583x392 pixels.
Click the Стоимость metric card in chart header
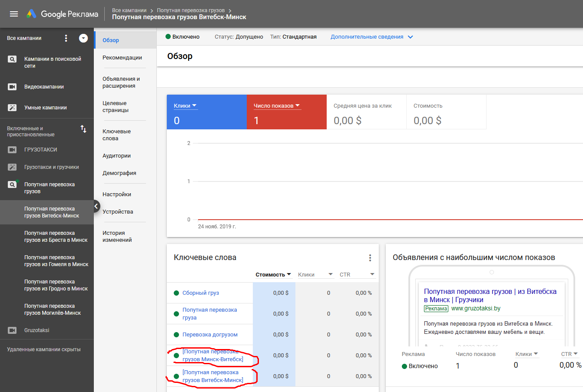446,112
